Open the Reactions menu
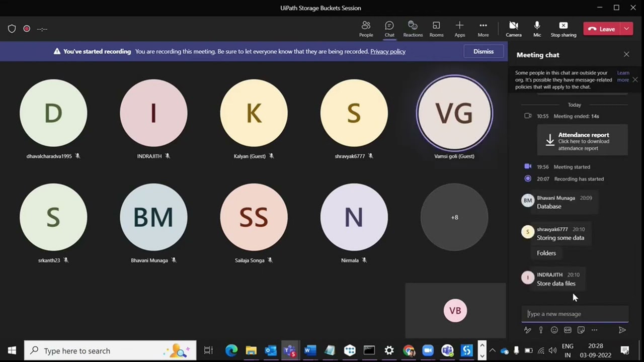This screenshot has height=362, width=644. click(413, 29)
